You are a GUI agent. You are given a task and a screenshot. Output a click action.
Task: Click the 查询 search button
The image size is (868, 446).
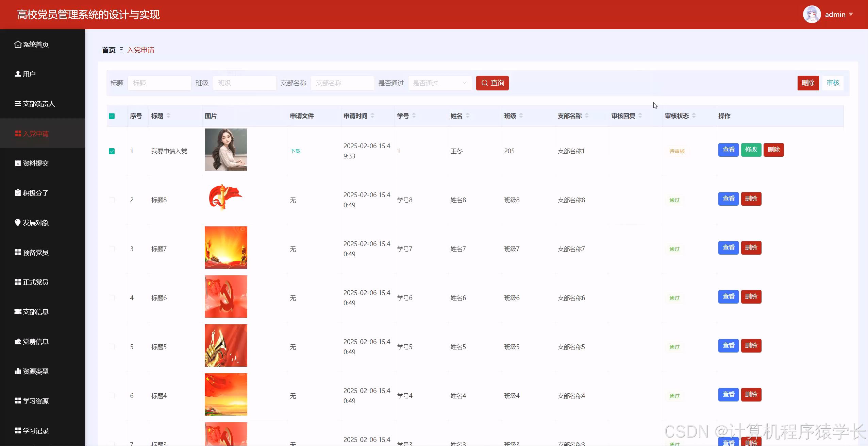492,83
